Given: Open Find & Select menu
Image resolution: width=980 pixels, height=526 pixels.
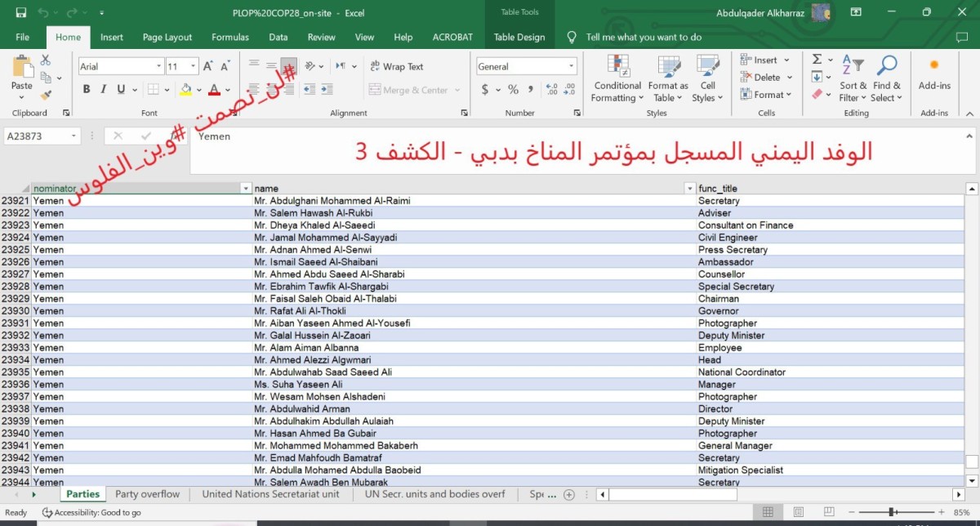Looking at the screenshot, I should click(x=887, y=78).
